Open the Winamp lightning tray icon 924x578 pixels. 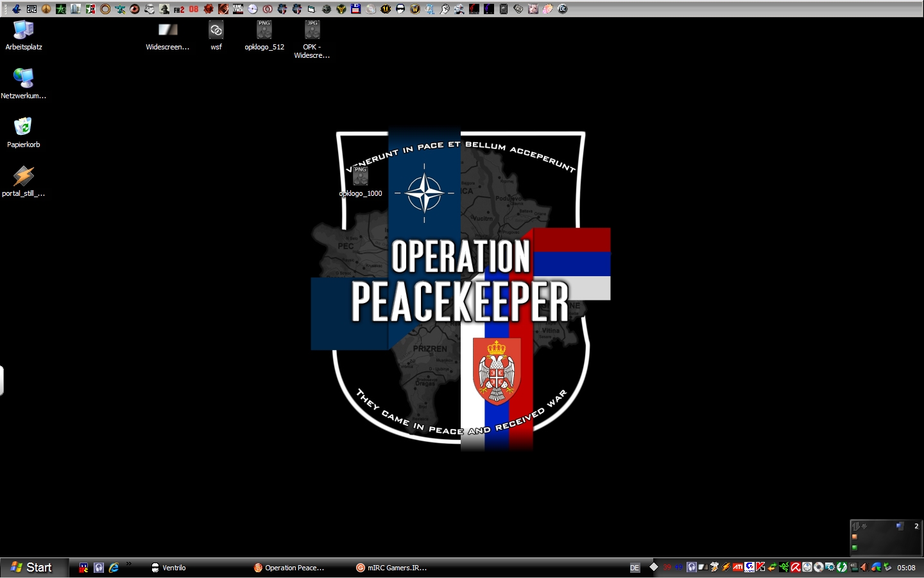(x=725, y=567)
